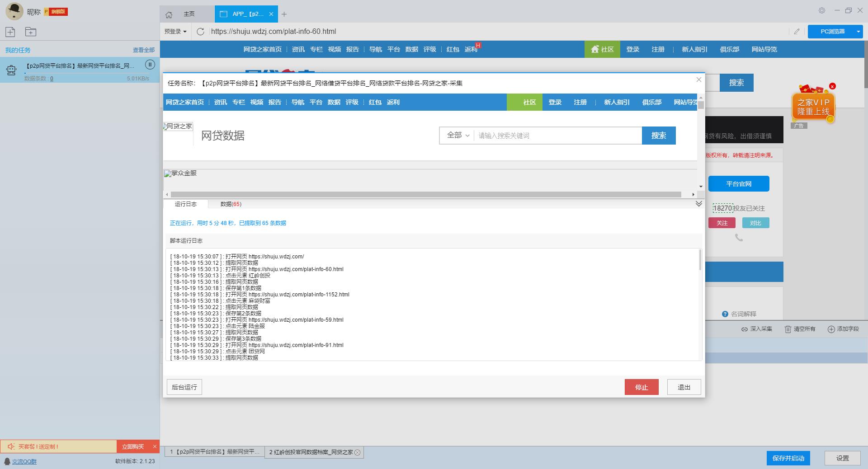Open the 预登录 dropdown

point(175,31)
